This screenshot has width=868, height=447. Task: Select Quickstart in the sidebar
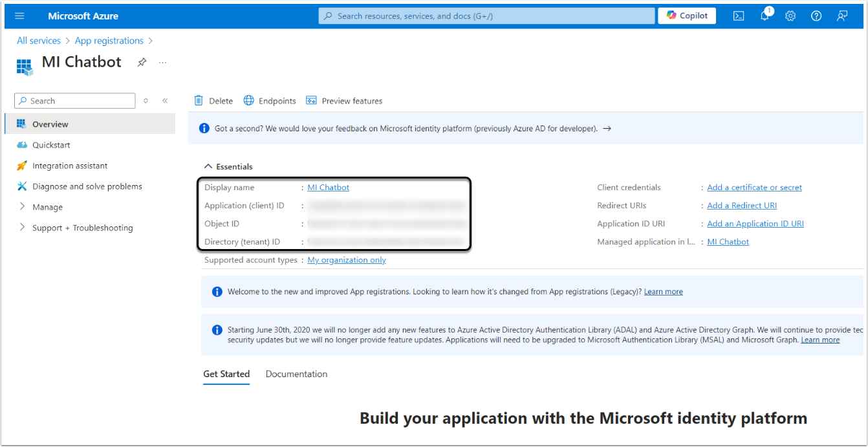51,145
